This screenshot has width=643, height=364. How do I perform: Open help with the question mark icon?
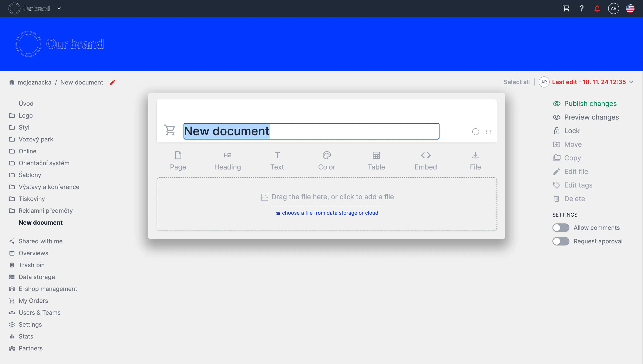581,8
